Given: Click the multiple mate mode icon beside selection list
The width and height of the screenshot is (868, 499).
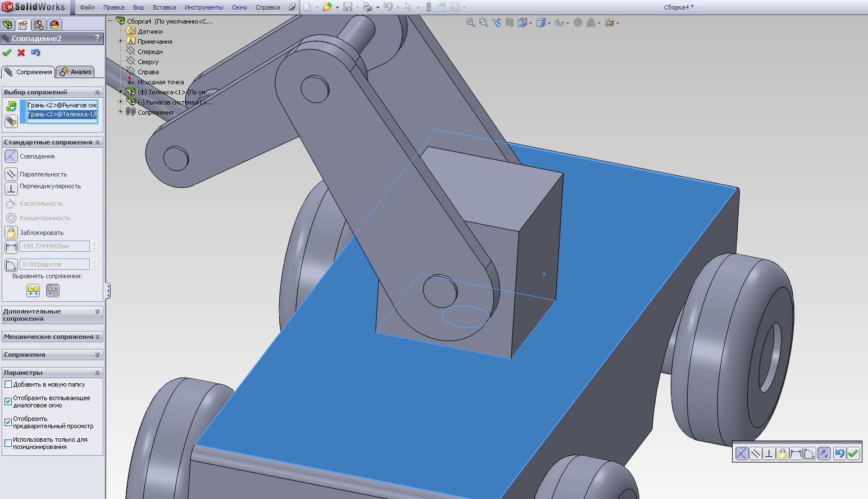Looking at the screenshot, I should 11,121.
